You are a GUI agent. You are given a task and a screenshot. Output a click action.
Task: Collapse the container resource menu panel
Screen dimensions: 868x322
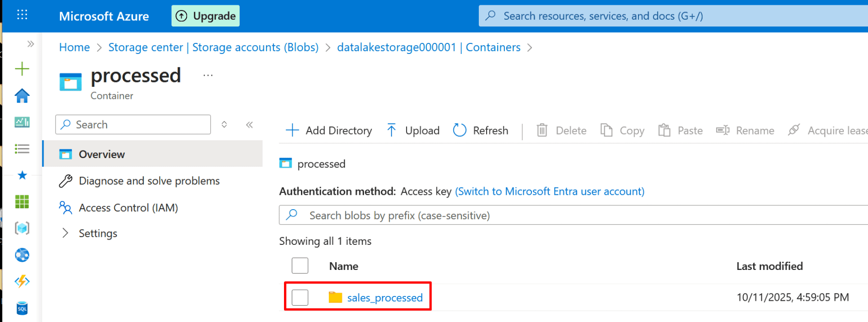[x=249, y=125]
